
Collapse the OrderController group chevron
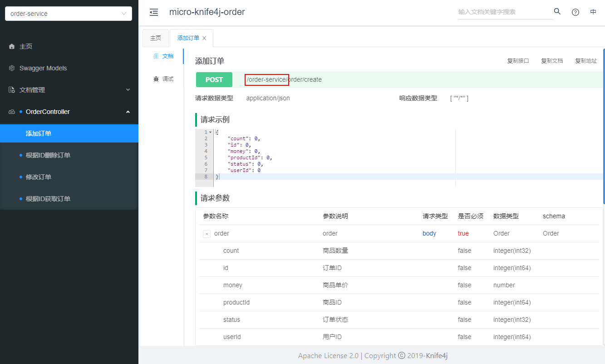click(x=128, y=112)
